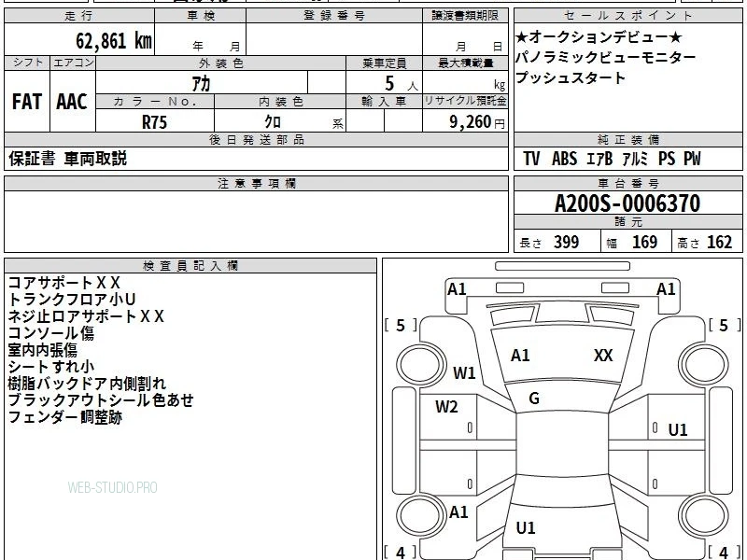Image resolution: width=747 pixels, height=560 pixels.
Task: Click the 注意事項欄 section header
Action: (x=257, y=183)
